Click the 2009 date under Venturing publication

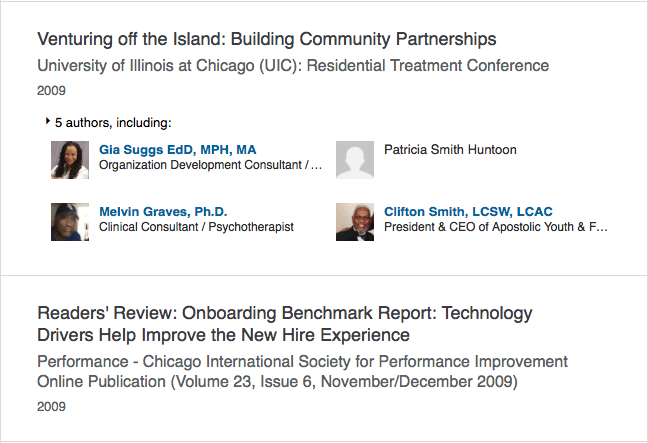coord(51,91)
